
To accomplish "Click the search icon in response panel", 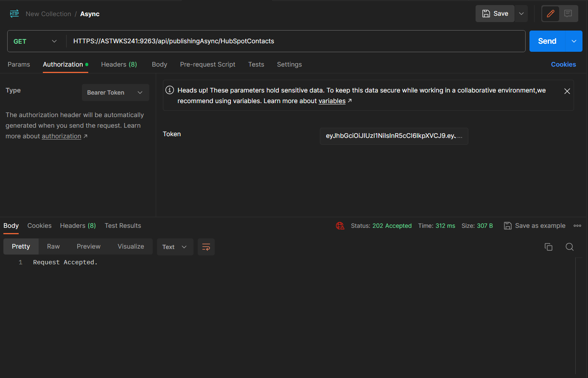I will pyautogui.click(x=569, y=247).
